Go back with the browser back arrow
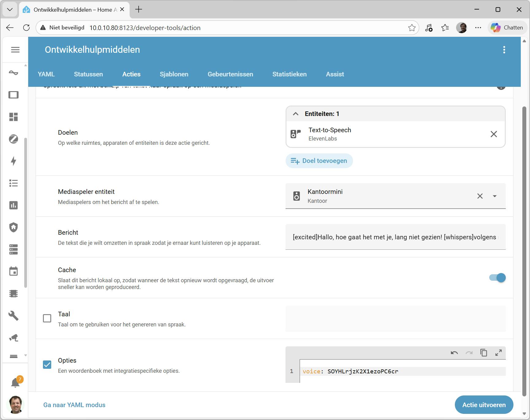Image resolution: width=530 pixels, height=420 pixels. point(10,28)
